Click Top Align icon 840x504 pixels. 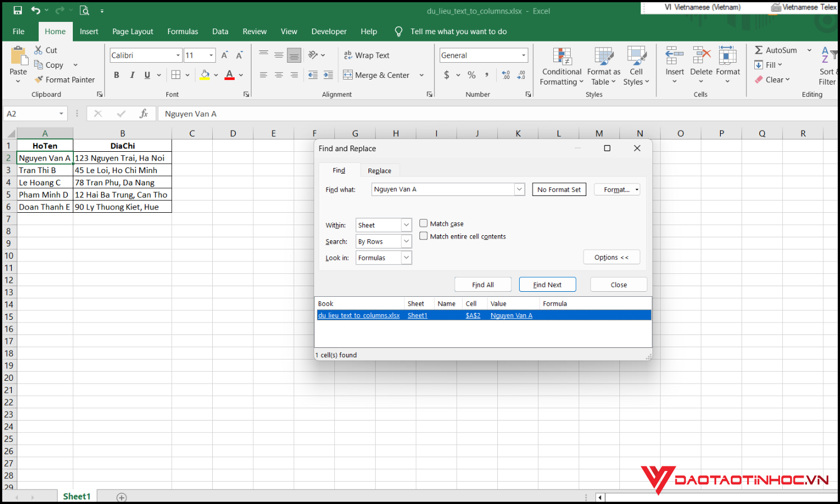[x=264, y=55]
